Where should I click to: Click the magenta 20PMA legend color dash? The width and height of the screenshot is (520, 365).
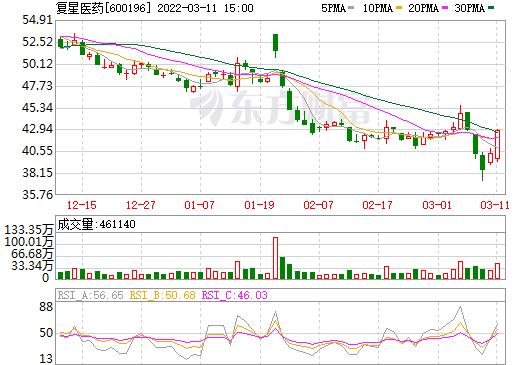(445, 7)
